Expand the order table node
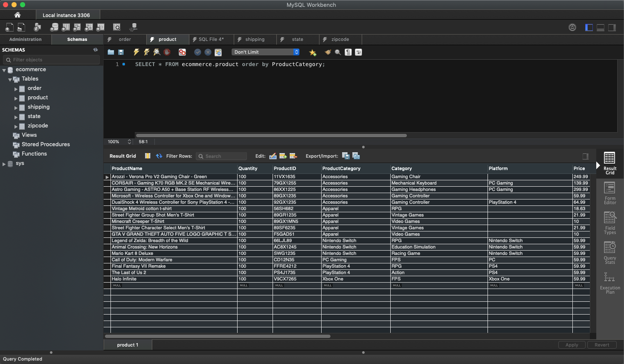Image resolution: width=624 pixels, height=364 pixels. [x=16, y=89]
